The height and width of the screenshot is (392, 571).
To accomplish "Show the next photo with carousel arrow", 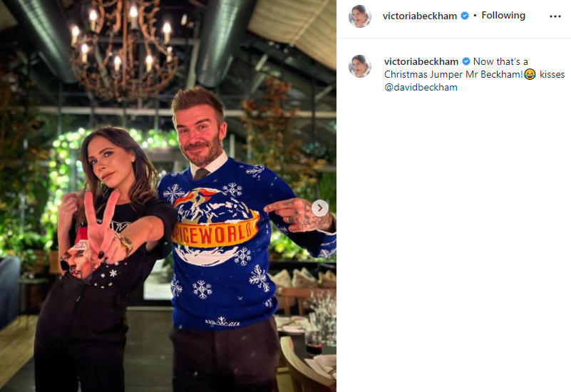I will [x=320, y=208].
